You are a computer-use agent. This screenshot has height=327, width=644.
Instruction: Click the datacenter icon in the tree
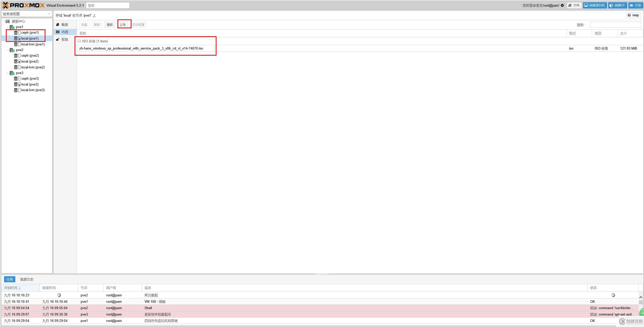pos(8,21)
